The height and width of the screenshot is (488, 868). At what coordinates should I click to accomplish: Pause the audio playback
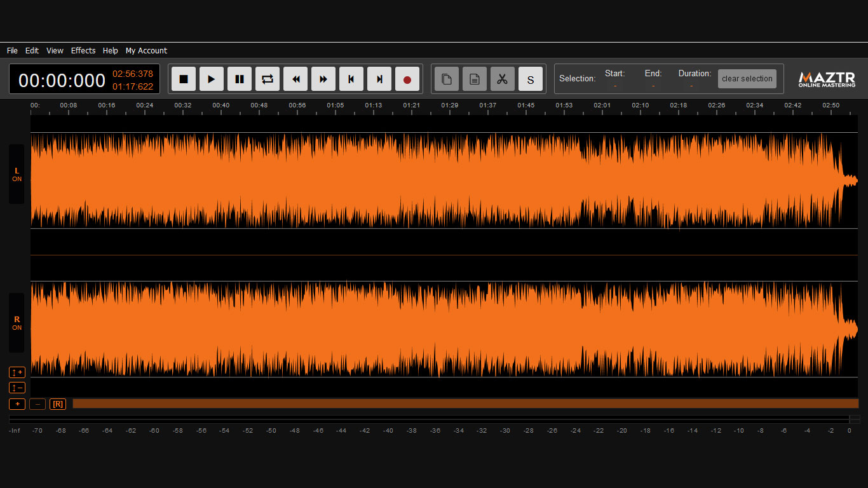[240, 79]
